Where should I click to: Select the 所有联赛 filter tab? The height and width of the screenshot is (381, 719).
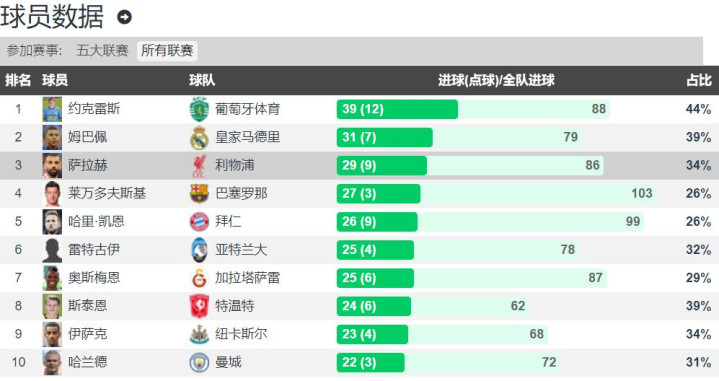click(x=167, y=50)
